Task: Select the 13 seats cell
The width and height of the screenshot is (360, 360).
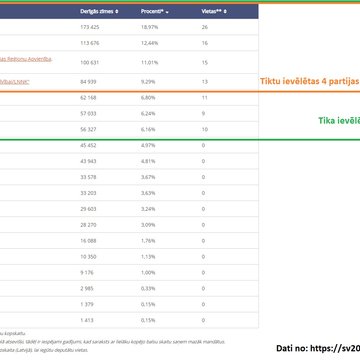Action: click(205, 82)
